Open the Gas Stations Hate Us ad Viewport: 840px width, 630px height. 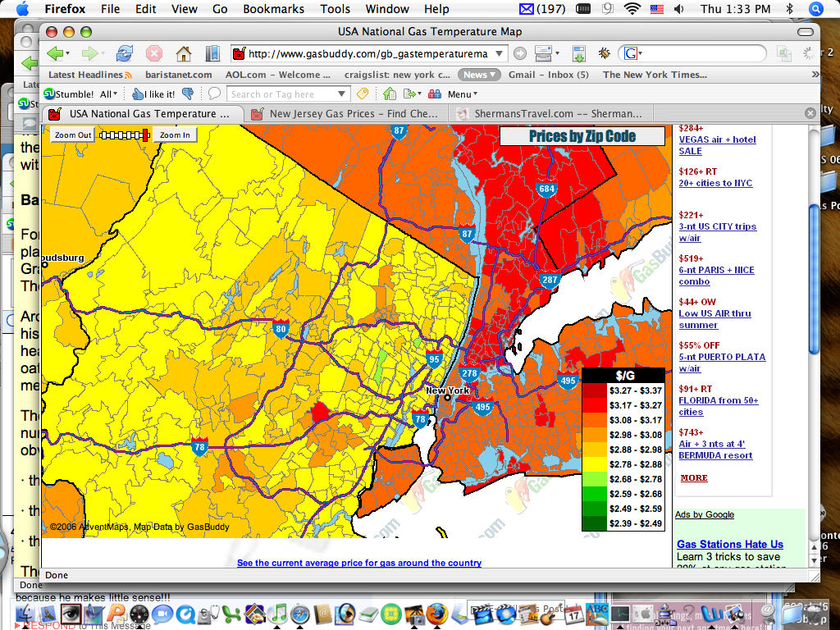(729, 545)
